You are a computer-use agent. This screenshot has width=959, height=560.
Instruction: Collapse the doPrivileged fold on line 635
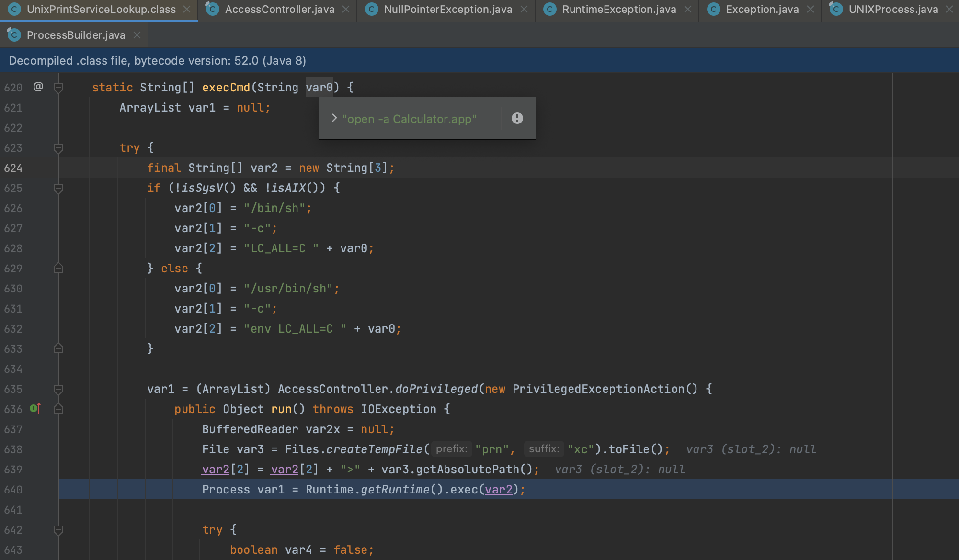point(58,389)
